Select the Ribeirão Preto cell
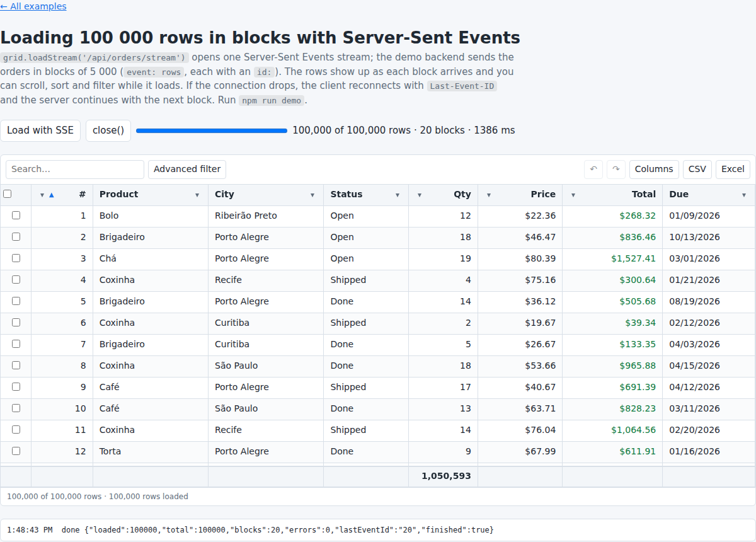The image size is (756, 542). pyautogui.click(x=266, y=216)
